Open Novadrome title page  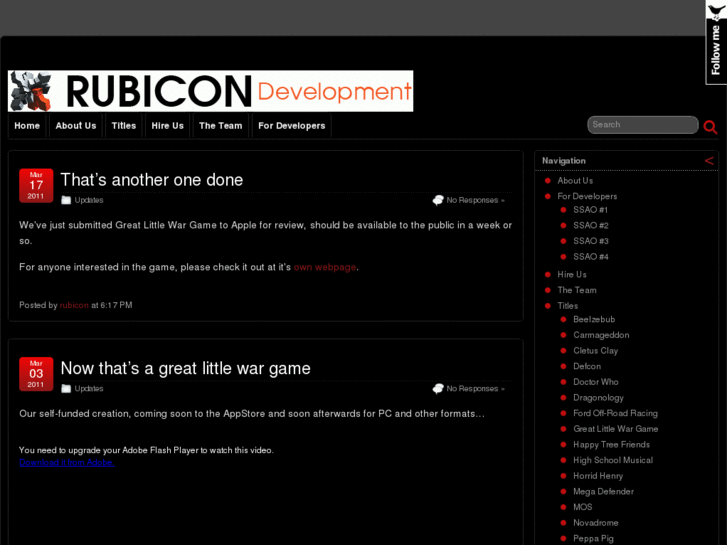pyautogui.click(x=596, y=523)
